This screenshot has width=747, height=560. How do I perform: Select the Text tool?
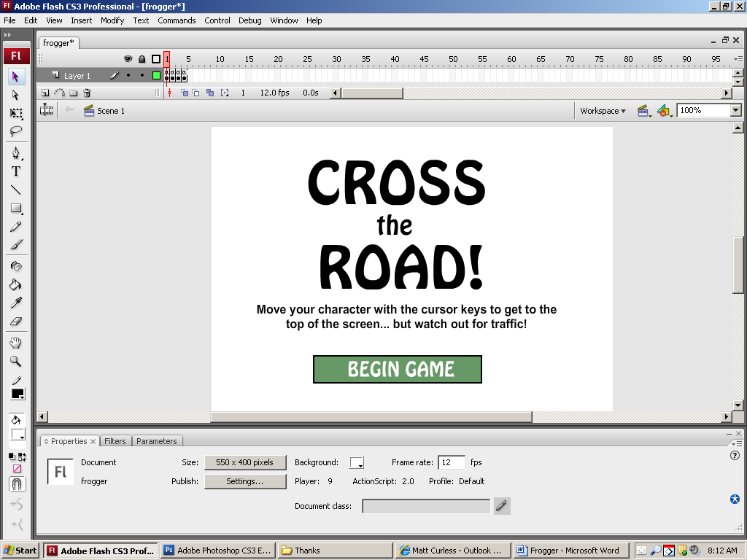click(15, 171)
